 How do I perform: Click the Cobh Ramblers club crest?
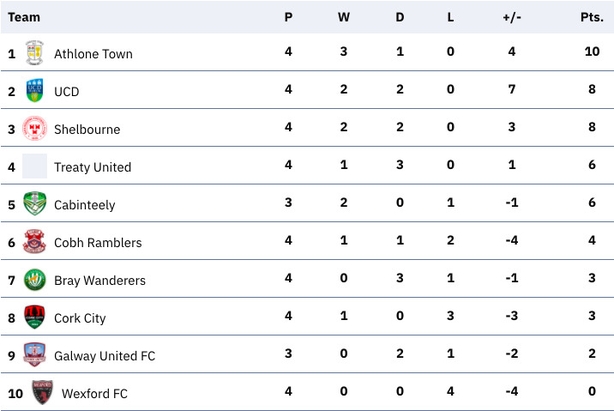point(34,241)
